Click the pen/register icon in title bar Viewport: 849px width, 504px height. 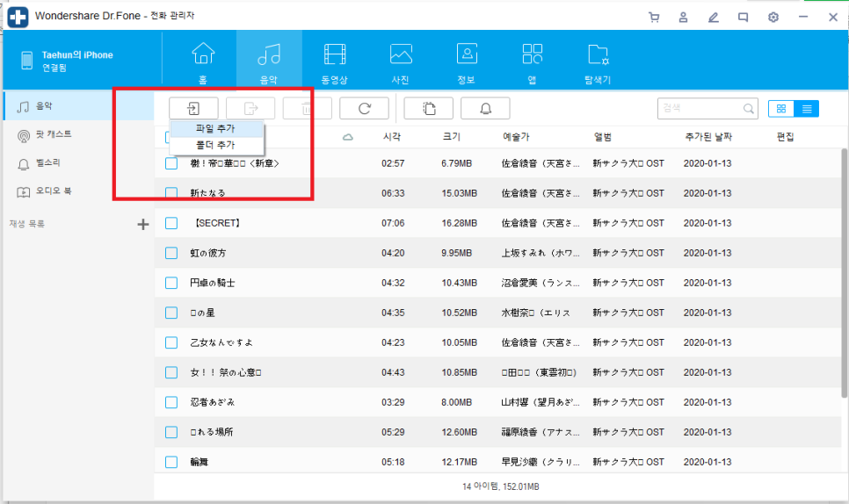(x=713, y=18)
